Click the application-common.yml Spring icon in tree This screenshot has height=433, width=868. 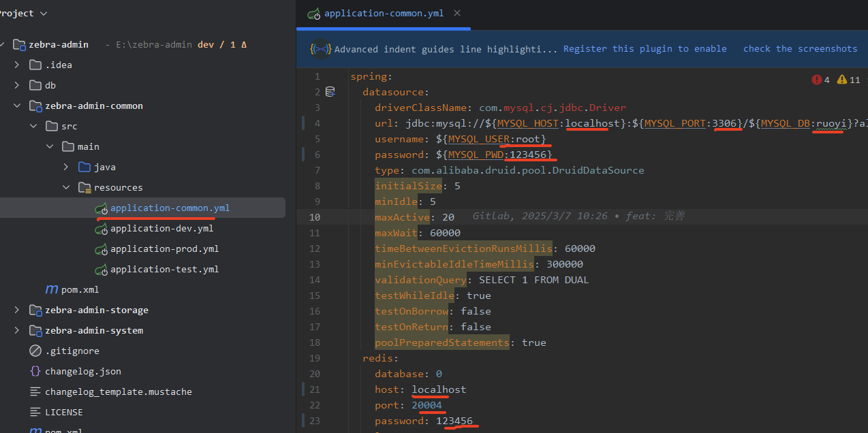(101, 208)
